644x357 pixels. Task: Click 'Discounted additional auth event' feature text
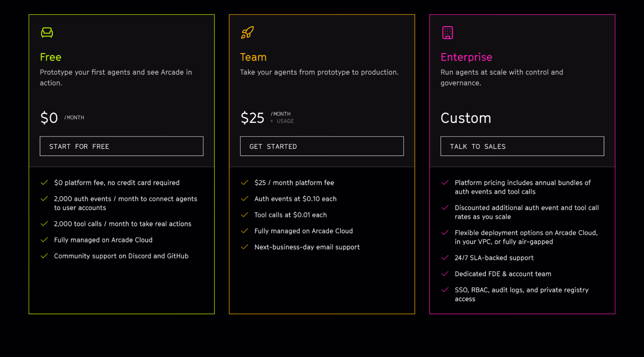point(527,212)
